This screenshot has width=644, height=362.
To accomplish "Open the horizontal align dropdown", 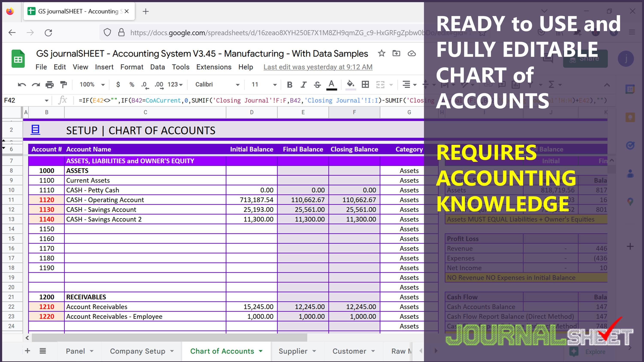I will click(409, 85).
